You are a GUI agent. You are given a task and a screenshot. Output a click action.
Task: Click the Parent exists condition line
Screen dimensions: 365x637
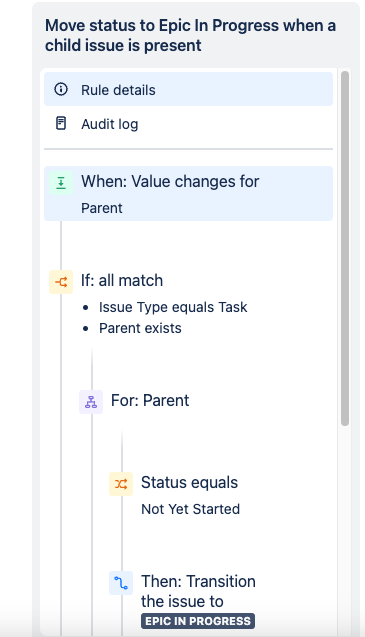coord(140,328)
